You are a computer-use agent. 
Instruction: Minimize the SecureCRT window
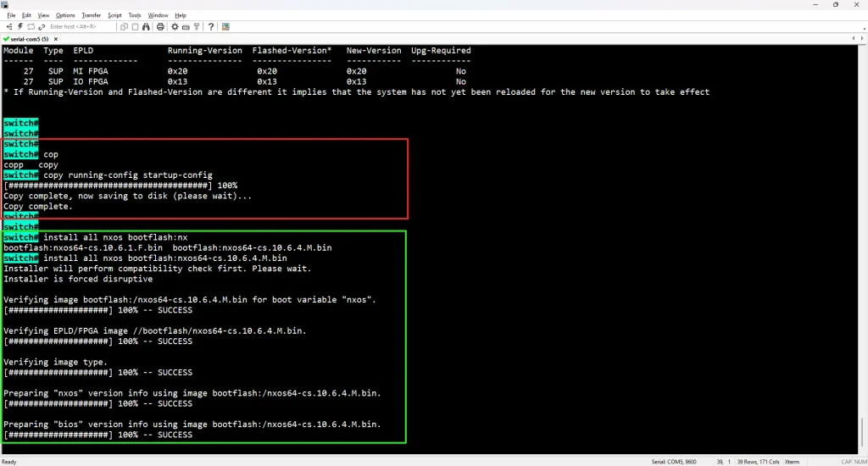click(815, 4)
